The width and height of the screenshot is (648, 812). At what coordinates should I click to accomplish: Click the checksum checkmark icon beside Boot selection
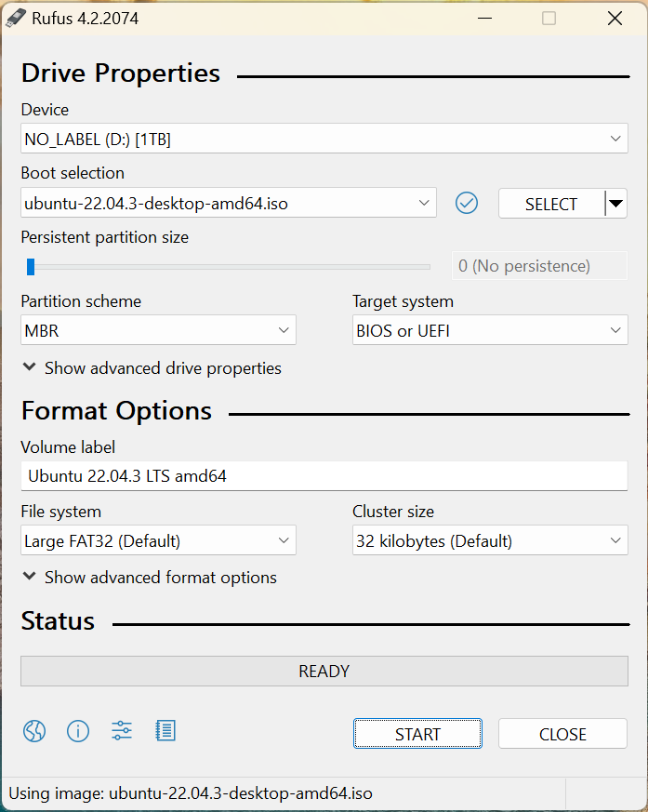pyautogui.click(x=467, y=203)
